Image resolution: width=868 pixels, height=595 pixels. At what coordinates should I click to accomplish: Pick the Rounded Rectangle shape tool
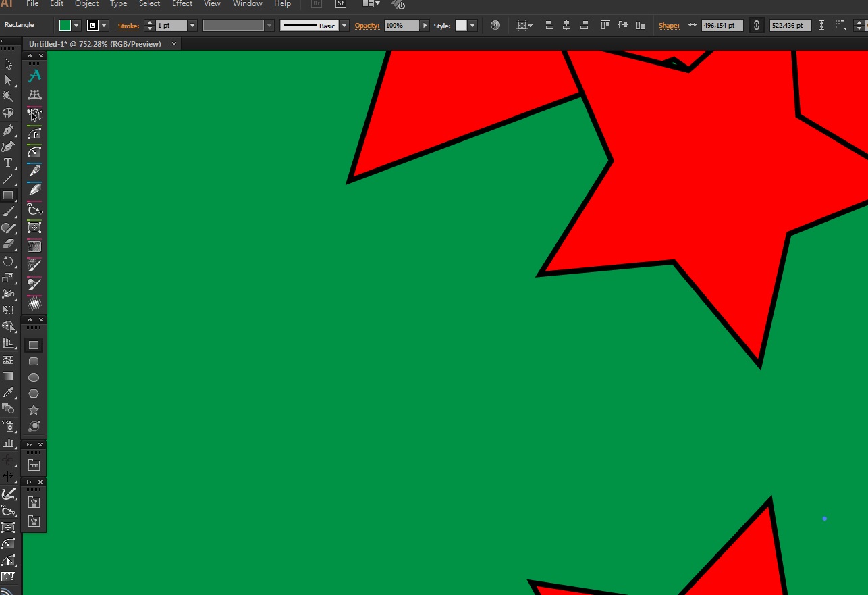(x=34, y=361)
